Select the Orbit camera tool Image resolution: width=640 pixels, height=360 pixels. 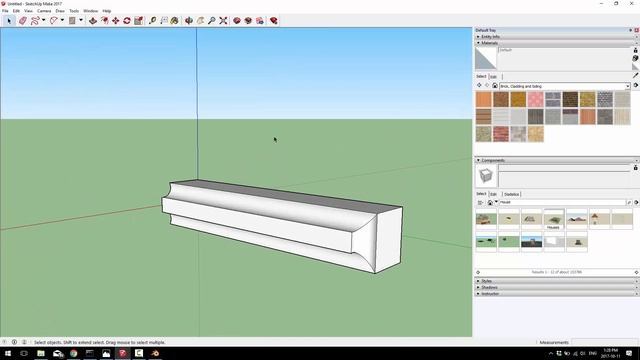tap(189, 20)
